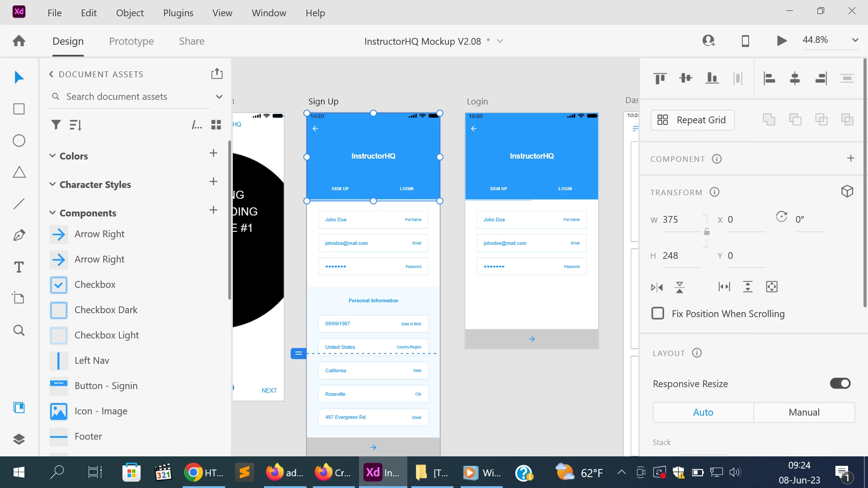Align selection to top edge

coord(660,78)
